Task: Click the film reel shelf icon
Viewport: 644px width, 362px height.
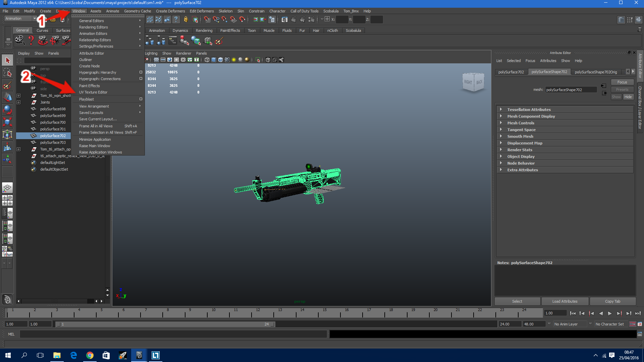Action: (20, 41)
